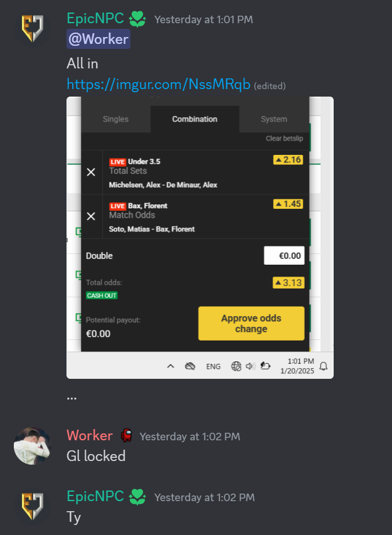The width and height of the screenshot is (392, 535).
Task: Click the 3.13 total odds badge
Action: click(x=289, y=283)
